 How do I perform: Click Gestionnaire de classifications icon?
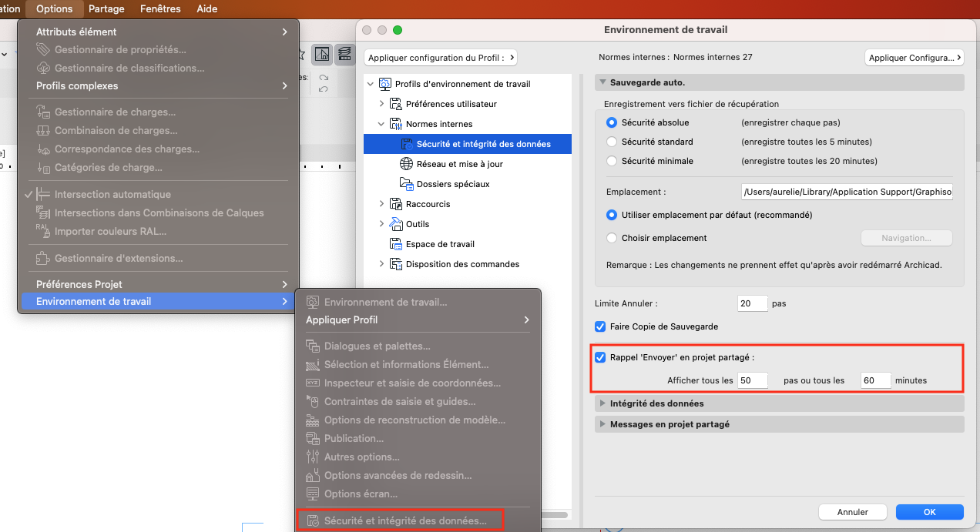point(43,69)
